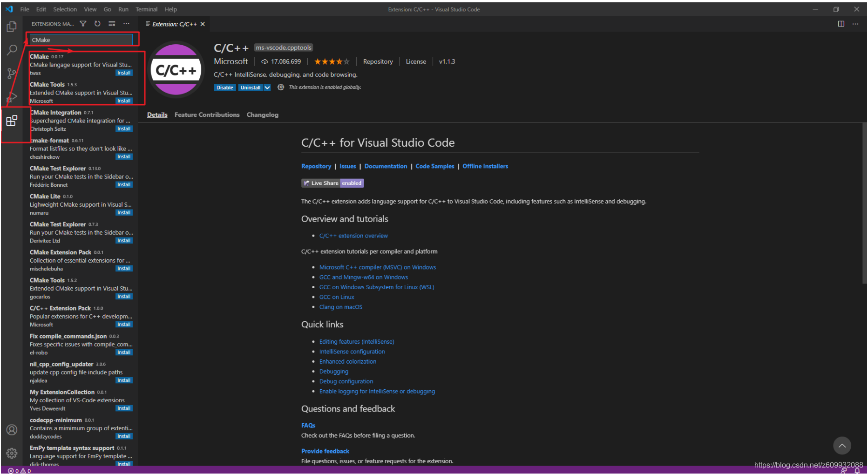
Task: Open the Documentation link
Action: 386,166
